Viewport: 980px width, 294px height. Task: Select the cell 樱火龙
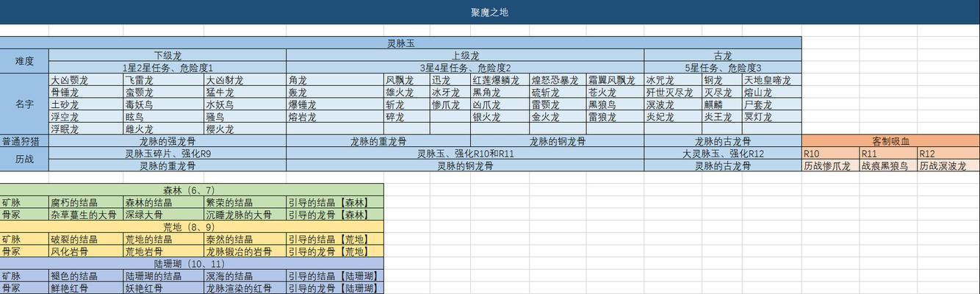point(245,129)
